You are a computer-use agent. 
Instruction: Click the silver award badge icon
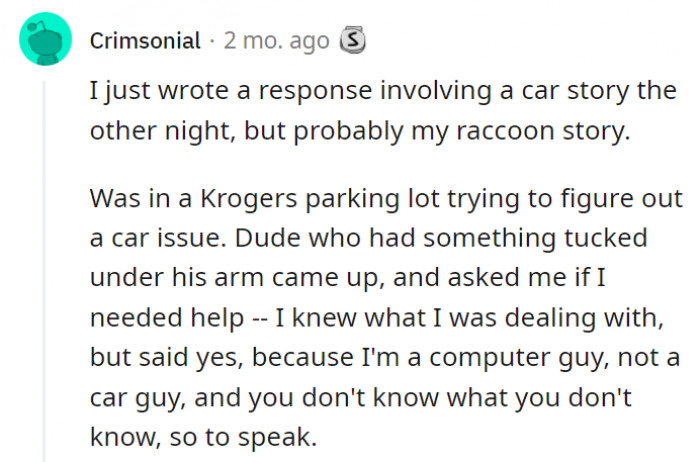(353, 41)
